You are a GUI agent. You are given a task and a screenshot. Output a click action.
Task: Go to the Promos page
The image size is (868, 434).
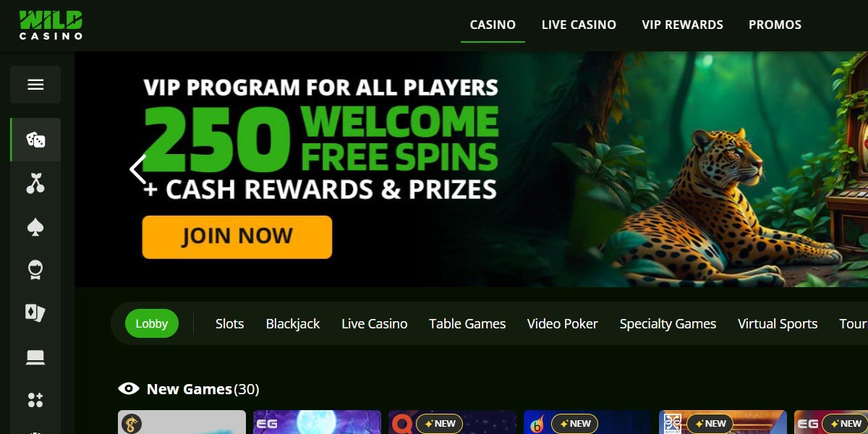tap(775, 25)
